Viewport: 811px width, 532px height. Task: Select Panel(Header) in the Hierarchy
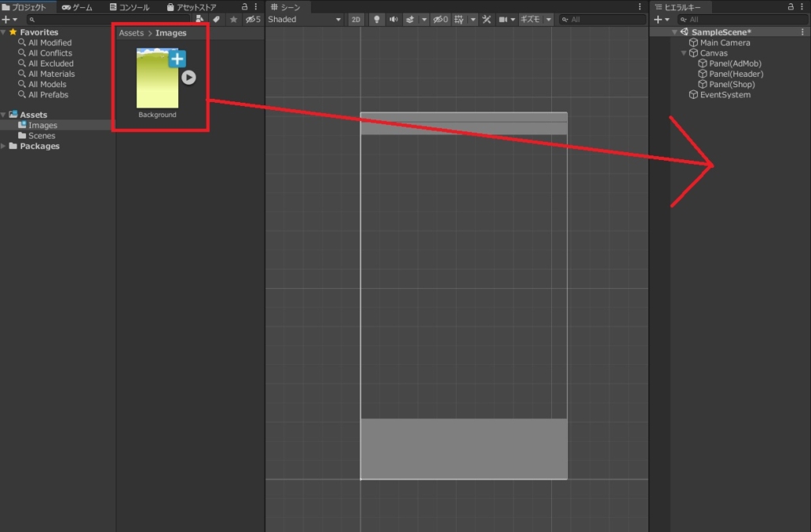click(x=736, y=74)
